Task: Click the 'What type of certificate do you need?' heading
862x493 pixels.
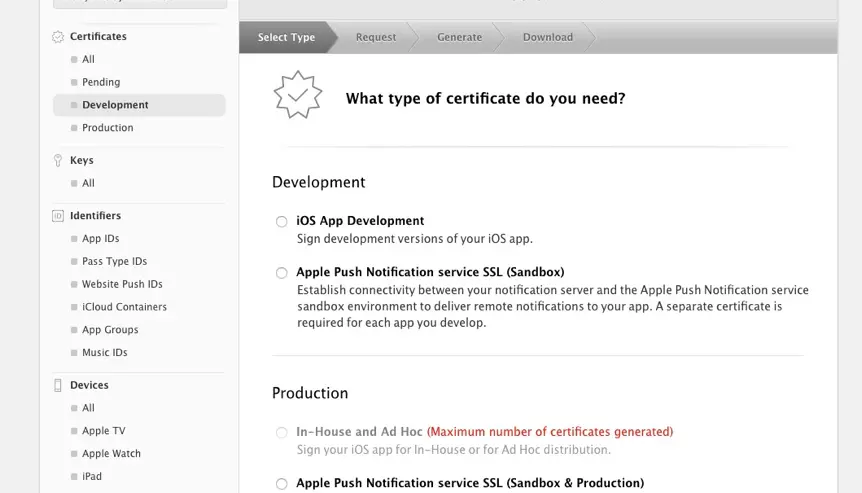Action: [x=485, y=98]
